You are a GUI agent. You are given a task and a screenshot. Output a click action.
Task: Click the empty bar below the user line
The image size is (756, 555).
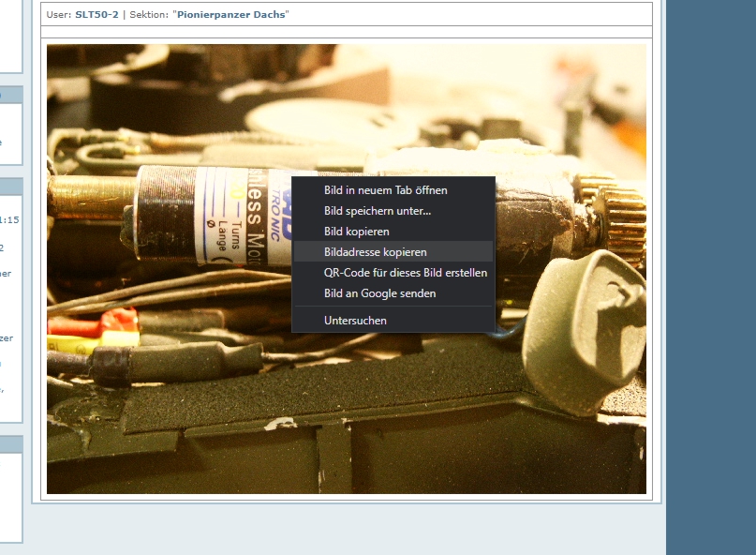tap(347, 33)
